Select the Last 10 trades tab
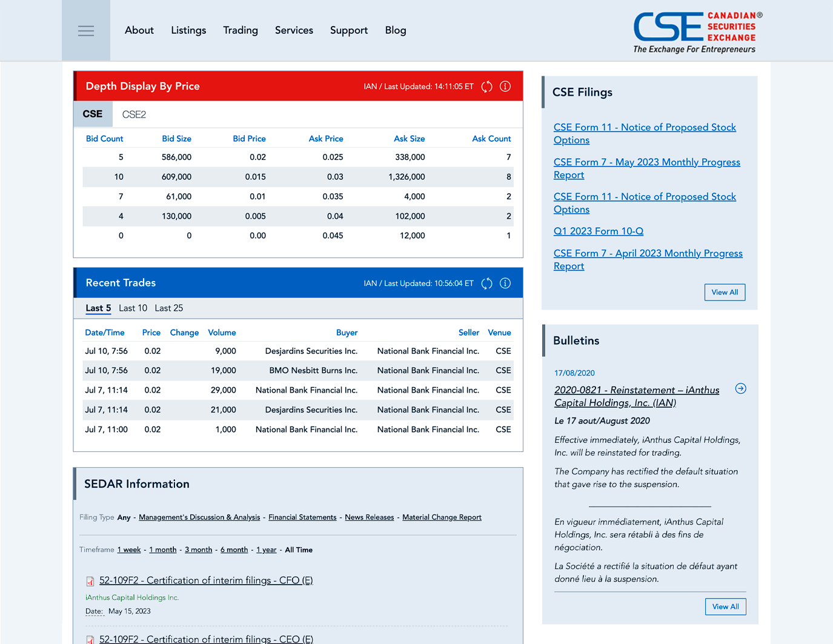Screen dimensions: 833x644 coord(133,308)
